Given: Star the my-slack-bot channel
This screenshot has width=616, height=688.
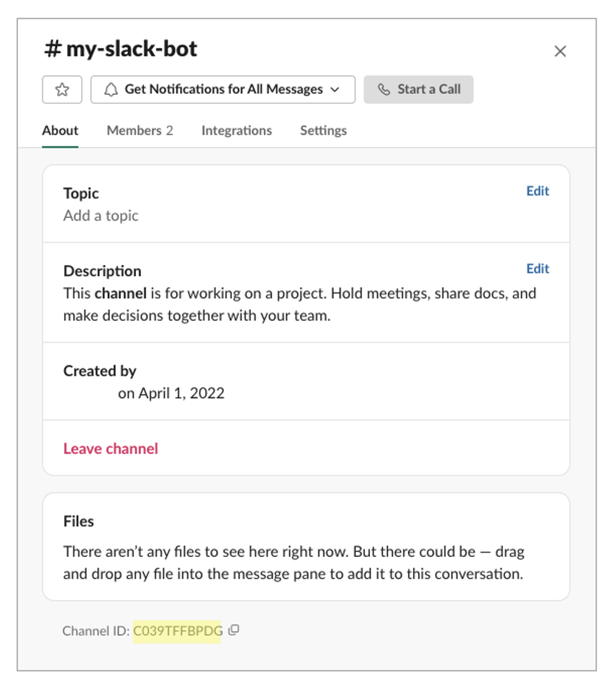Looking at the screenshot, I should [x=62, y=89].
